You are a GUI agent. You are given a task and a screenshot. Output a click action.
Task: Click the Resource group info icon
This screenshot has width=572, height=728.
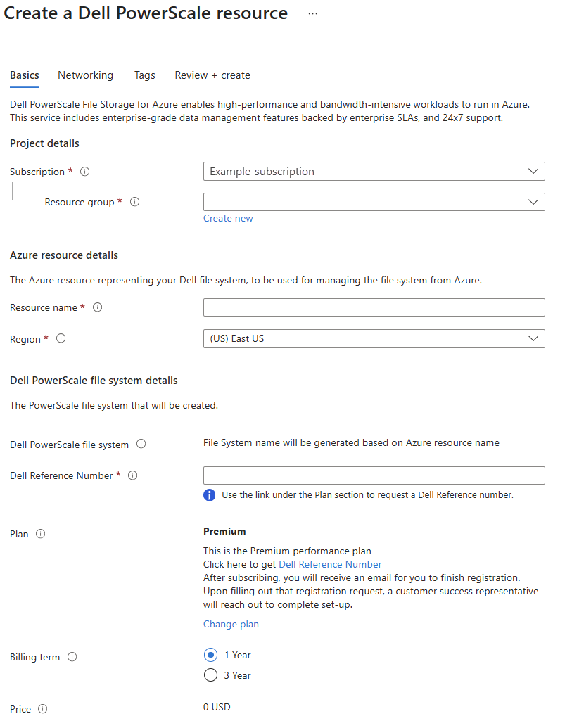click(x=134, y=202)
